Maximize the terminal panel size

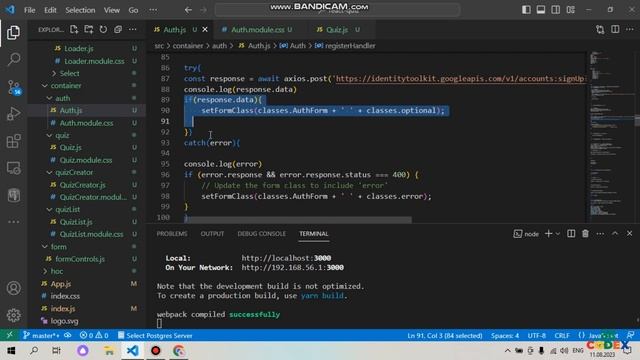(x=615, y=233)
